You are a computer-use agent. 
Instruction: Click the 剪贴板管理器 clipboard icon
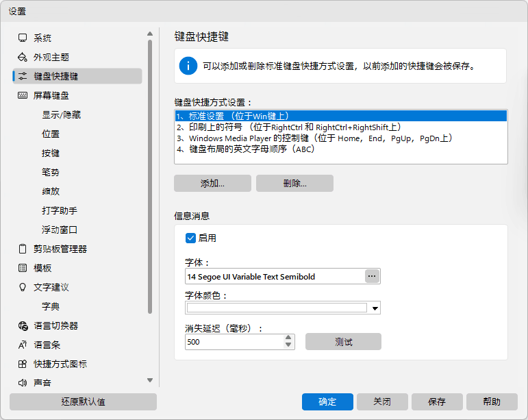pos(23,249)
